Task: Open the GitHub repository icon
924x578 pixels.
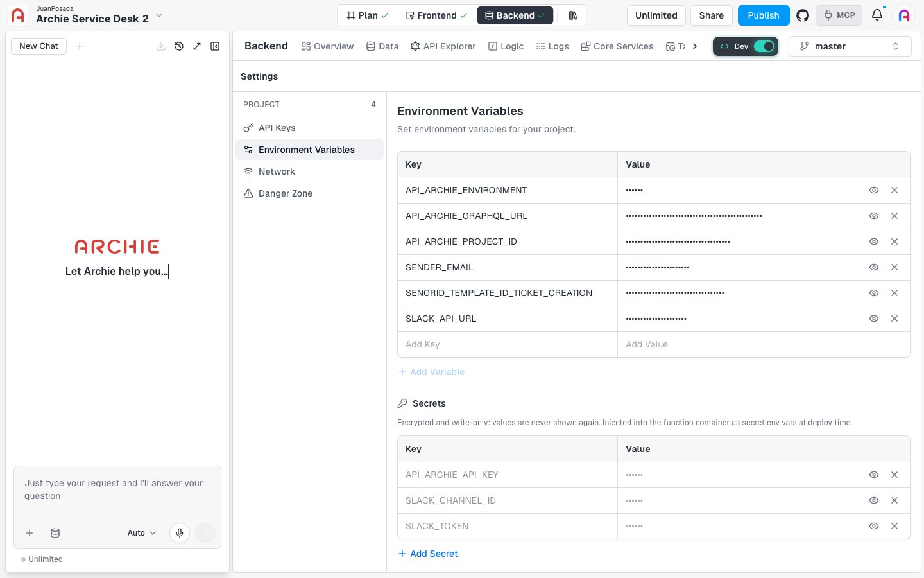Action: click(802, 15)
